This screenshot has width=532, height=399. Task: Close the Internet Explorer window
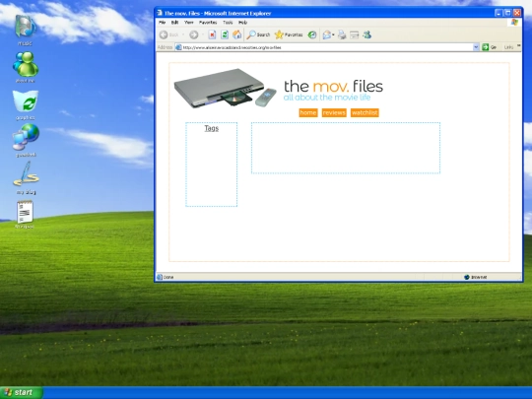(x=517, y=13)
